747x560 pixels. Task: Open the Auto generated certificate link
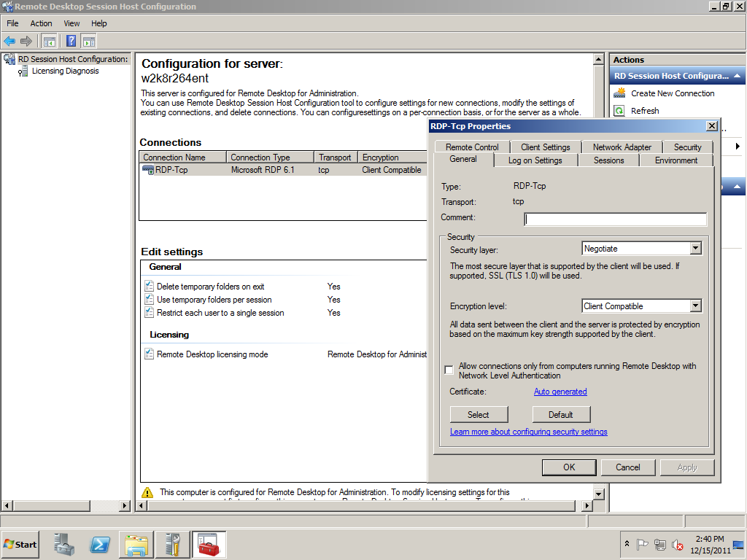(560, 392)
